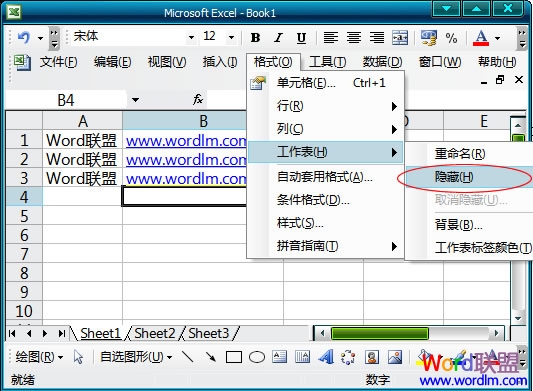533x391 pixels.
Task: Go to first sheet tab arrow
Action: 12,334
